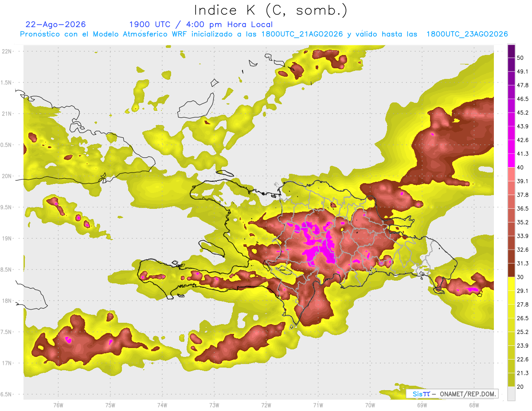Click the '45.2' colorbar value
Image resolution: width=532 pixels, height=411 pixels.
(522, 113)
